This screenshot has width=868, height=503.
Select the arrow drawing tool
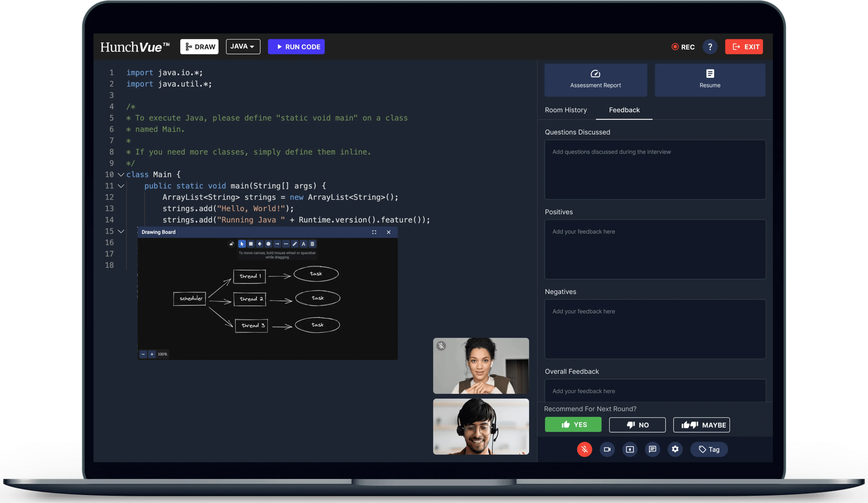tap(277, 244)
